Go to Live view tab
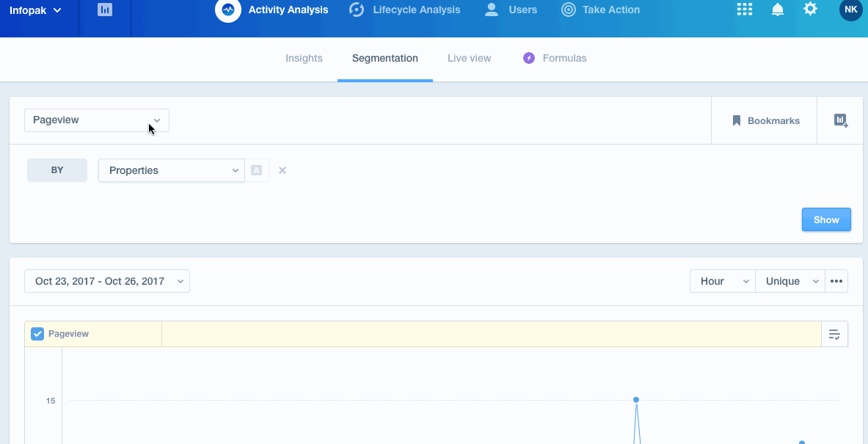 469,58
